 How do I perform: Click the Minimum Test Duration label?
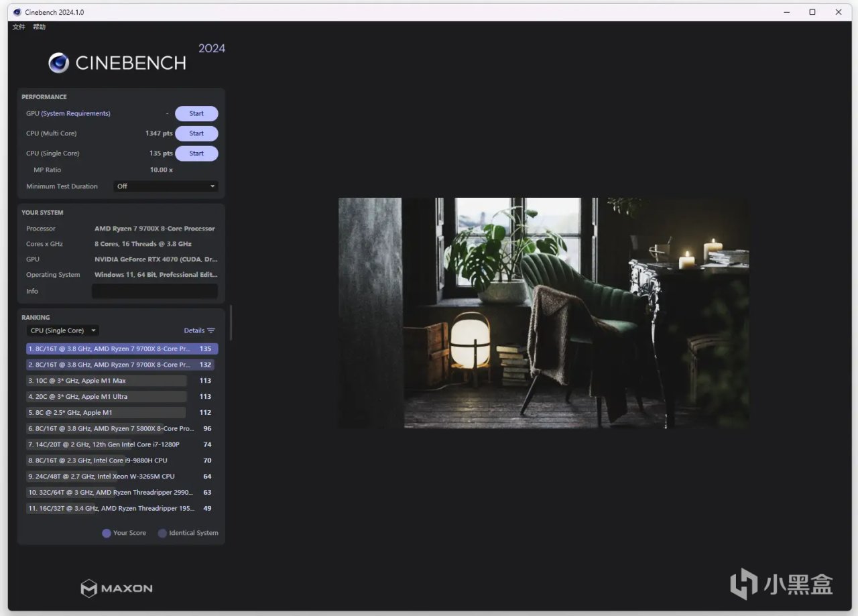click(x=62, y=186)
